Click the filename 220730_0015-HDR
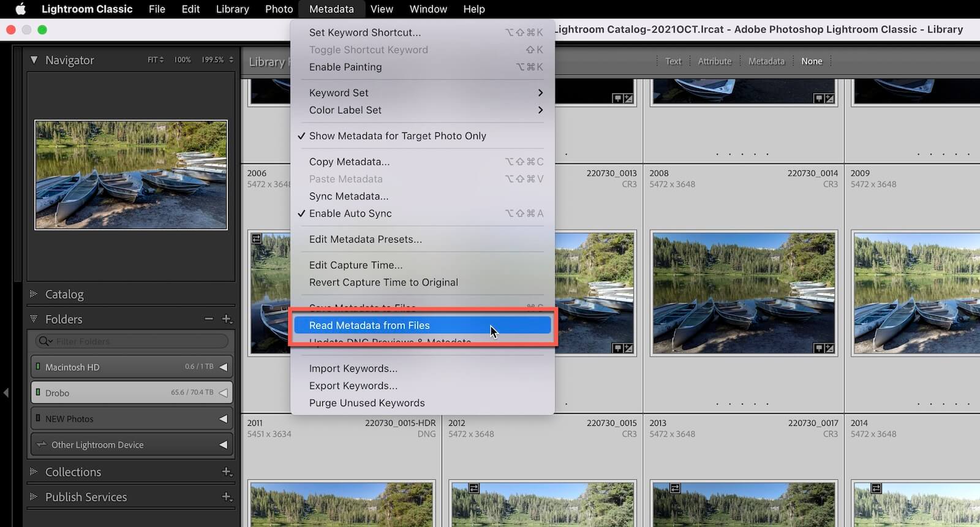 401,423
